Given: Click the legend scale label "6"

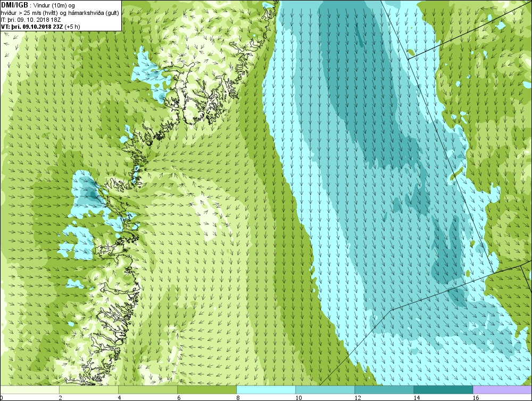Looking at the screenshot, I should pos(179,398).
